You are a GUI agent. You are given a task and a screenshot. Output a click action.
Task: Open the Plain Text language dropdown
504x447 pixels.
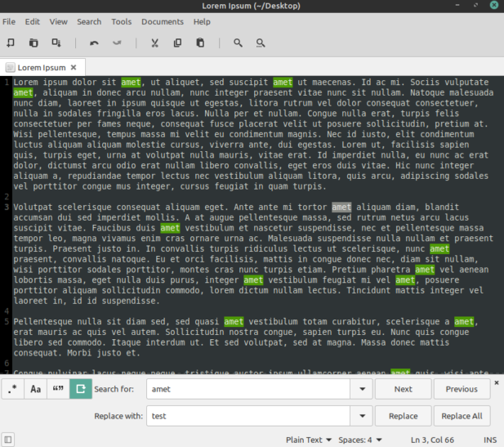pos(309,440)
